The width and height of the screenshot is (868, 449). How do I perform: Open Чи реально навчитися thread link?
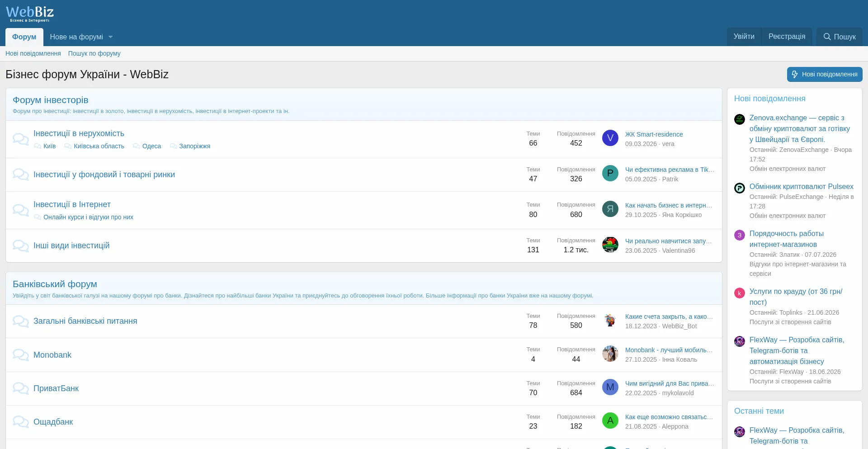pos(668,241)
